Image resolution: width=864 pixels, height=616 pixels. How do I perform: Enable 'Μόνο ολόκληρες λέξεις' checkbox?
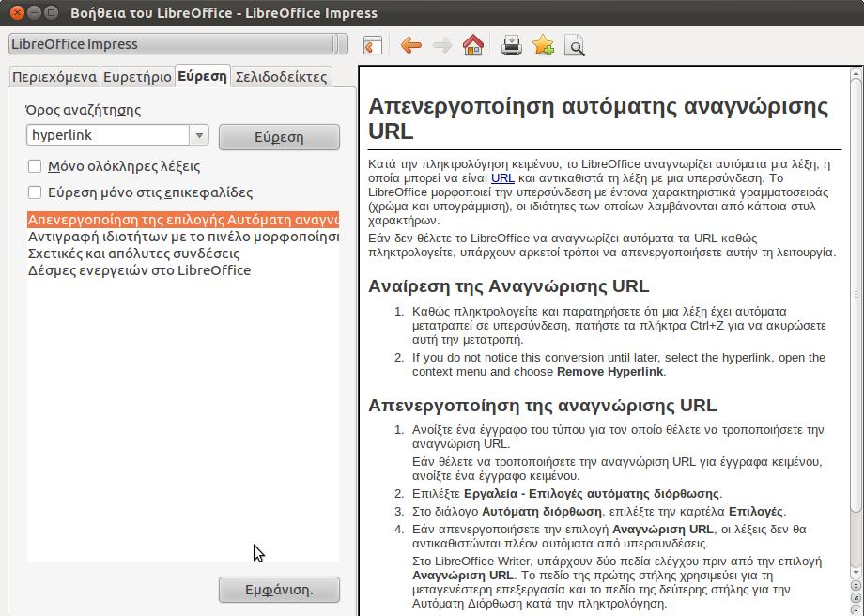(x=35, y=166)
